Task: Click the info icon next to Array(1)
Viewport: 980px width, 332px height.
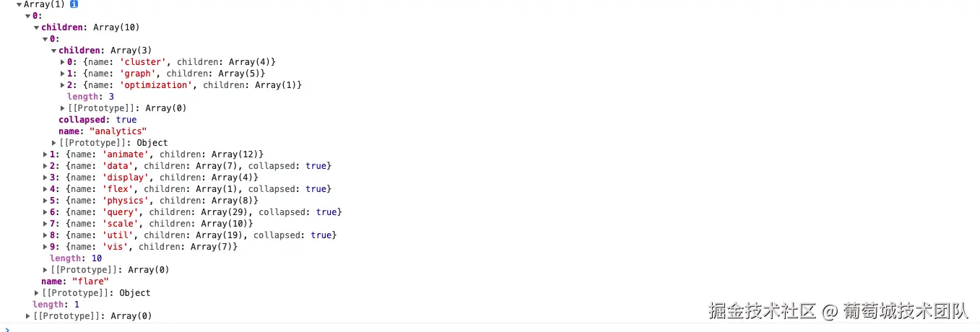Action: pos(74,4)
